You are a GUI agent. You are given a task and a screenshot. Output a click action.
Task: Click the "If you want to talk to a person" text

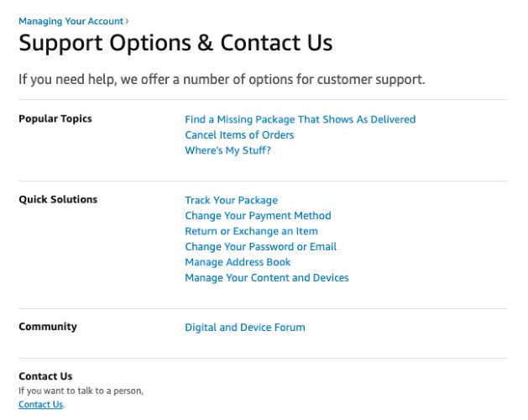pyautogui.click(x=81, y=391)
